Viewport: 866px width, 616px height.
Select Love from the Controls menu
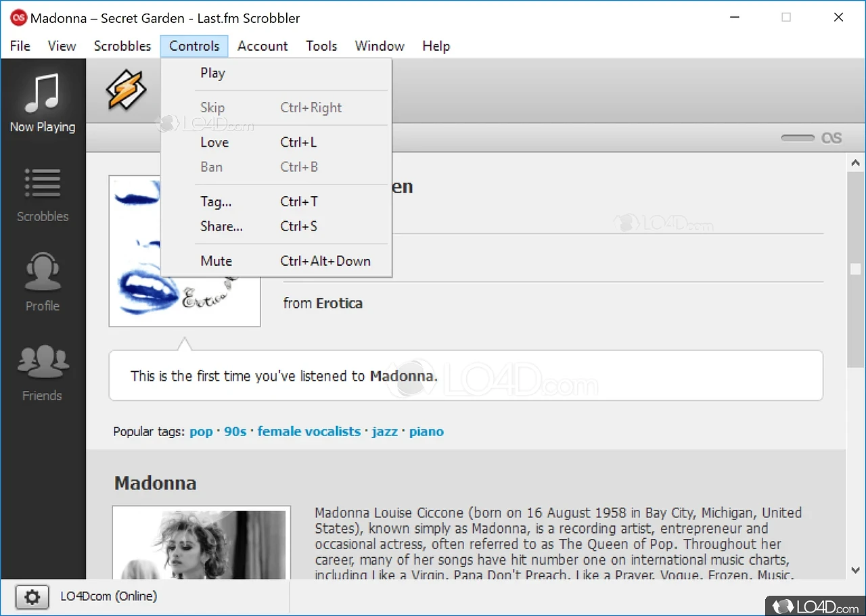(276, 142)
